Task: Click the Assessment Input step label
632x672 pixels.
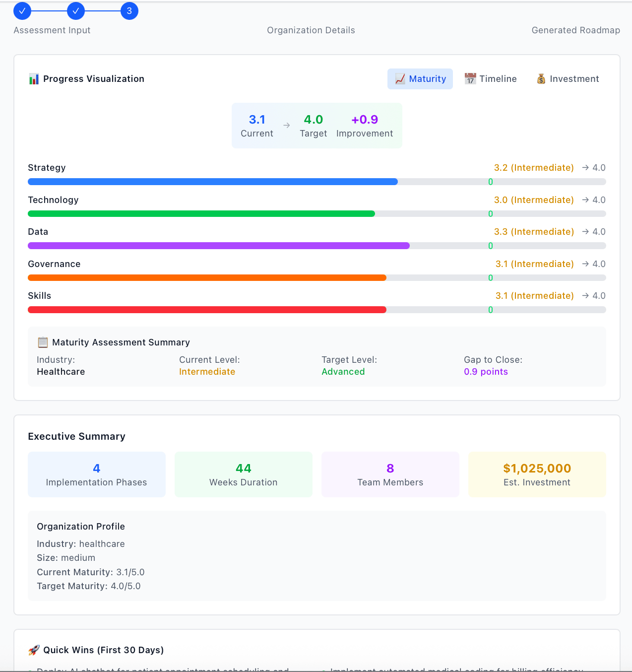Action: [52, 30]
